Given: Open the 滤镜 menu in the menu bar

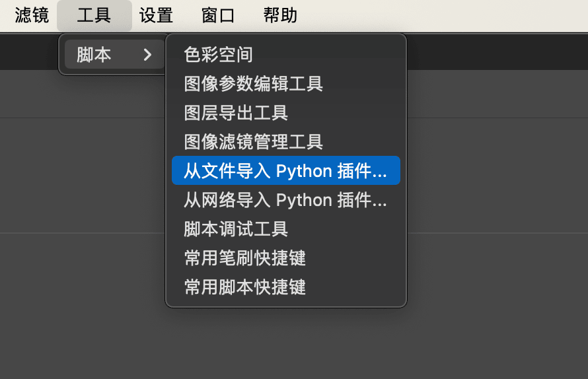Looking at the screenshot, I should (x=32, y=15).
